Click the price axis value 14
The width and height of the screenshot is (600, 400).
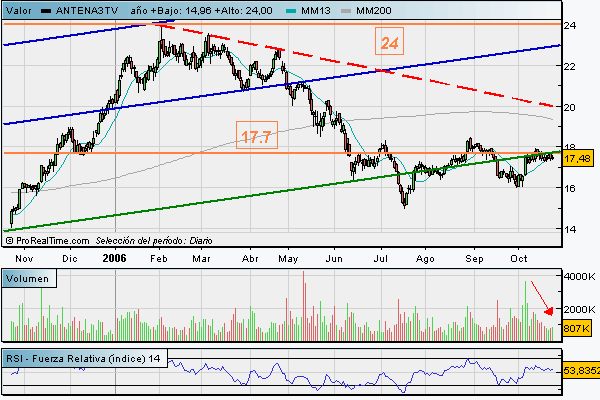[570, 229]
